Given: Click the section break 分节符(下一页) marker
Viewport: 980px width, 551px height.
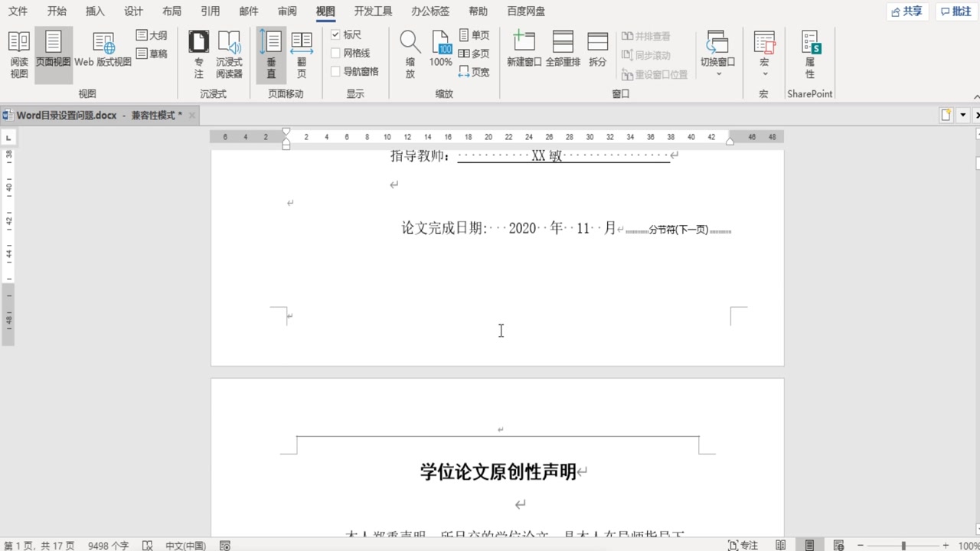Looking at the screenshot, I should (x=678, y=230).
